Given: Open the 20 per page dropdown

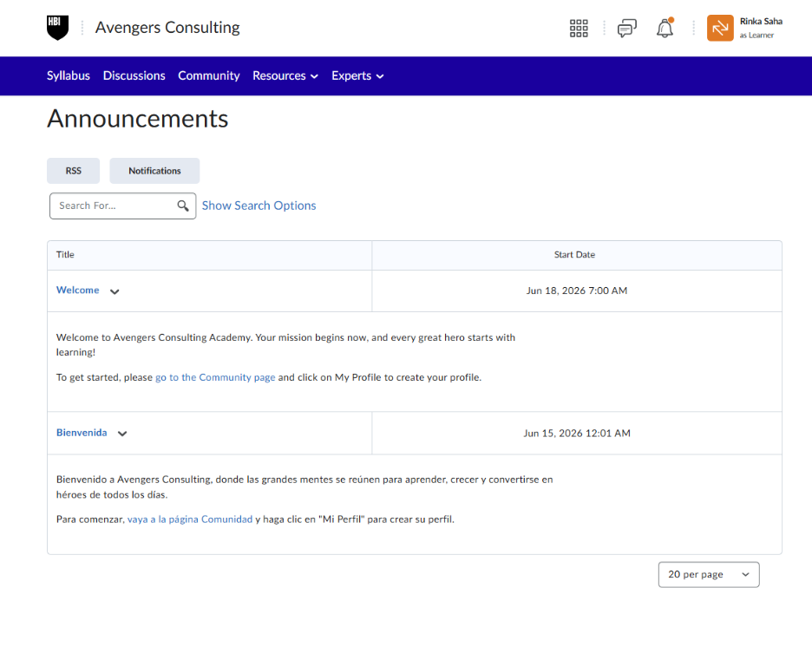Looking at the screenshot, I should 709,574.
